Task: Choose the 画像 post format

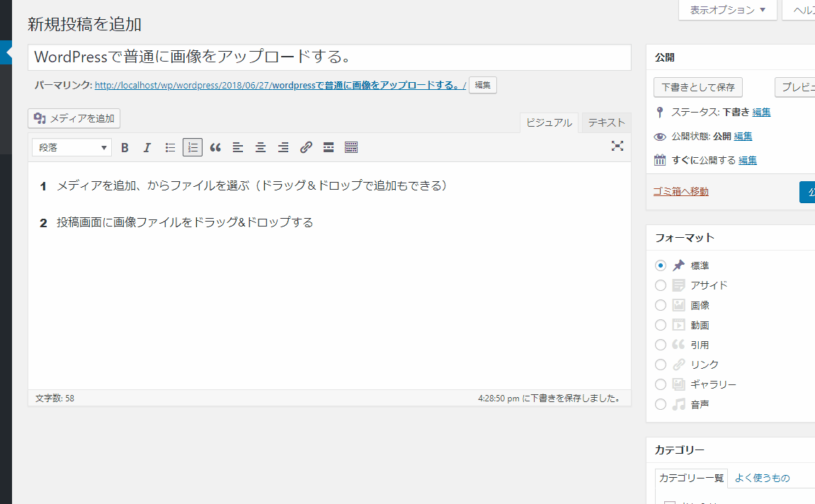Action: point(661,305)
